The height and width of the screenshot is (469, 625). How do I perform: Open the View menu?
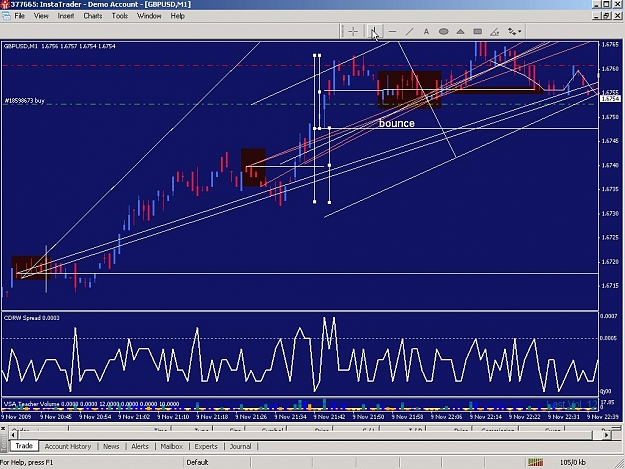tap(41, 16)
